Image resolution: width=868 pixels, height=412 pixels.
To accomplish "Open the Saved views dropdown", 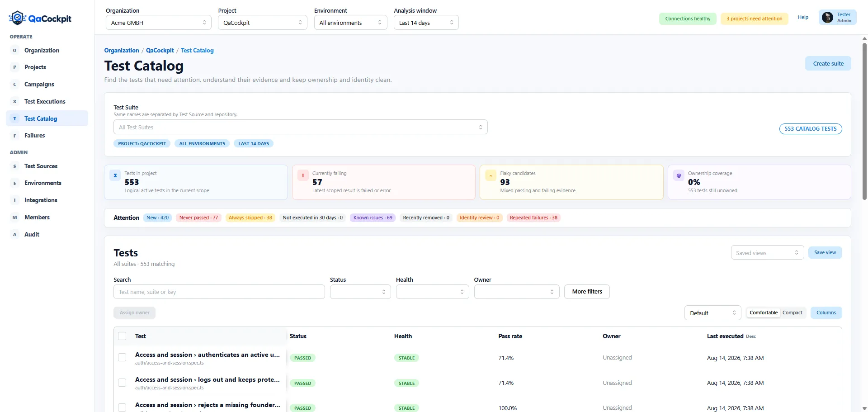I will pos(767,253).
